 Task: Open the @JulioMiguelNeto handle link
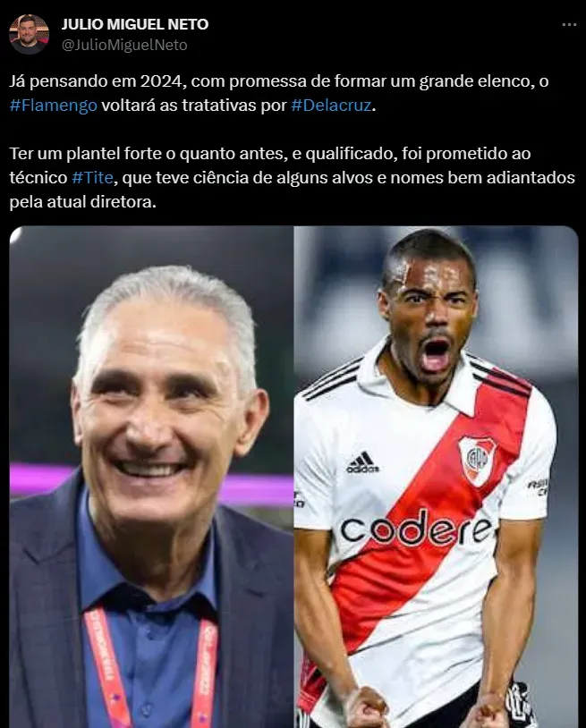click(124, 45)
